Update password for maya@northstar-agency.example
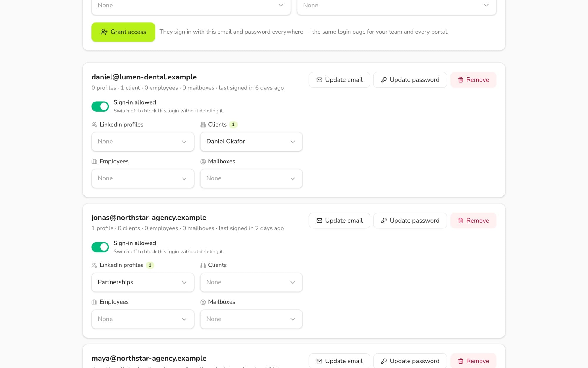This screenshot has width=588, height=368. tap(410, 361)
